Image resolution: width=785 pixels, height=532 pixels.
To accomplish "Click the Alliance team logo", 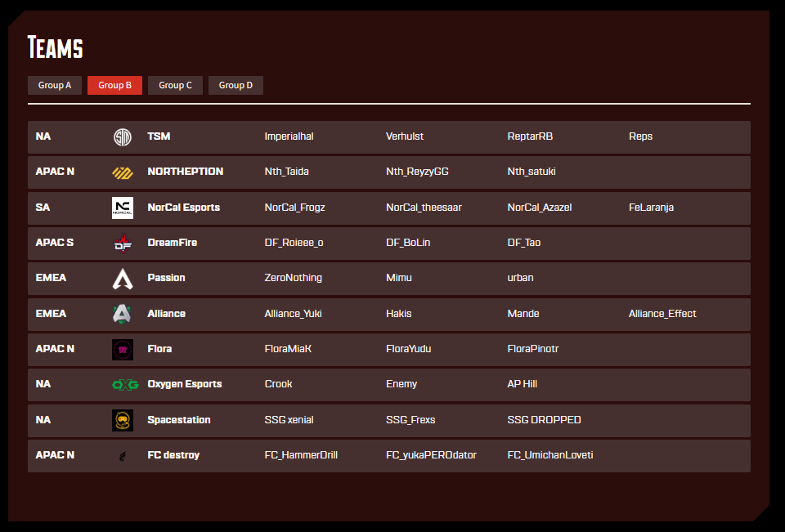I will click(122, 314).
